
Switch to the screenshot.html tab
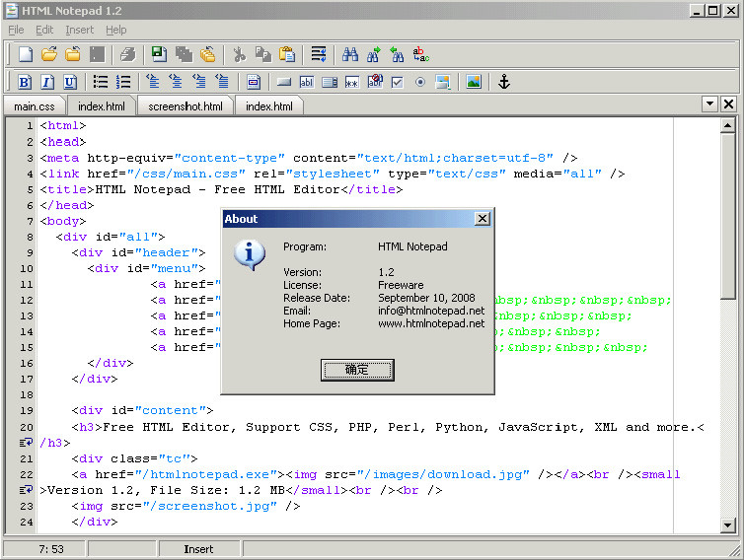[x=186, y=106]
